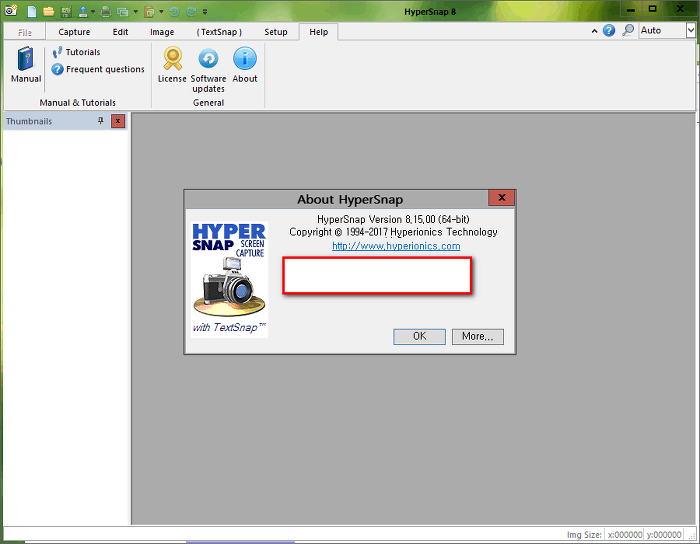Select the Help ribbon tab
This screenshot has height=544, width=700.
pos(319,32)
